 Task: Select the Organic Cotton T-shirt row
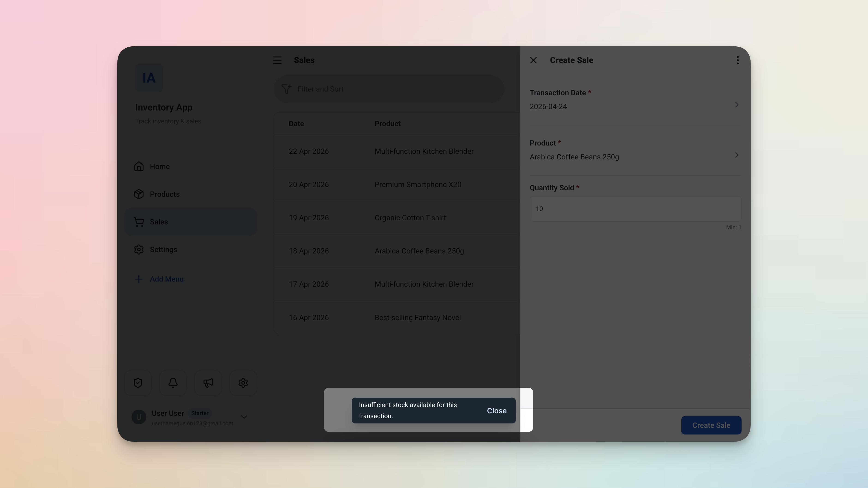[397, 217]
